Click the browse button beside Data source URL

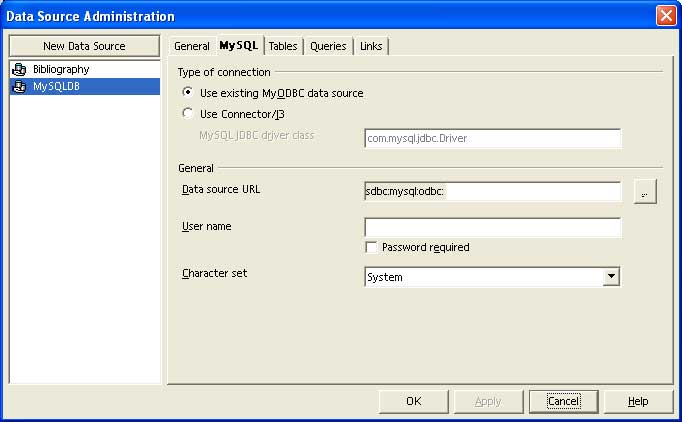coord(645,192)
